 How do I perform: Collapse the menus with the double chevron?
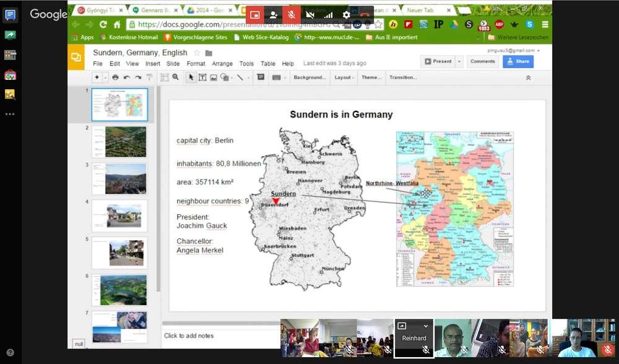pyautogui.click(x=528, y=78)
